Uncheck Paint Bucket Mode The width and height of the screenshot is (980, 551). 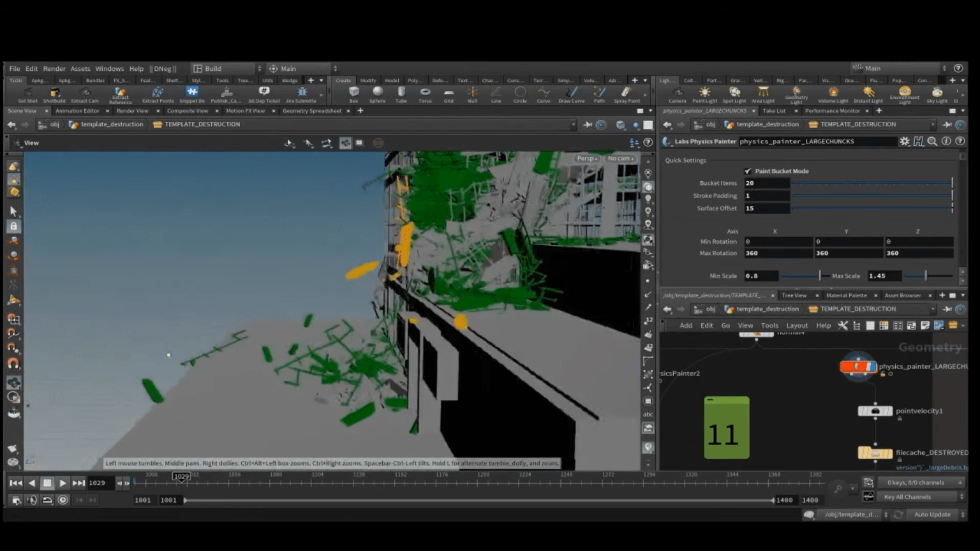click(x=748, y=171)
